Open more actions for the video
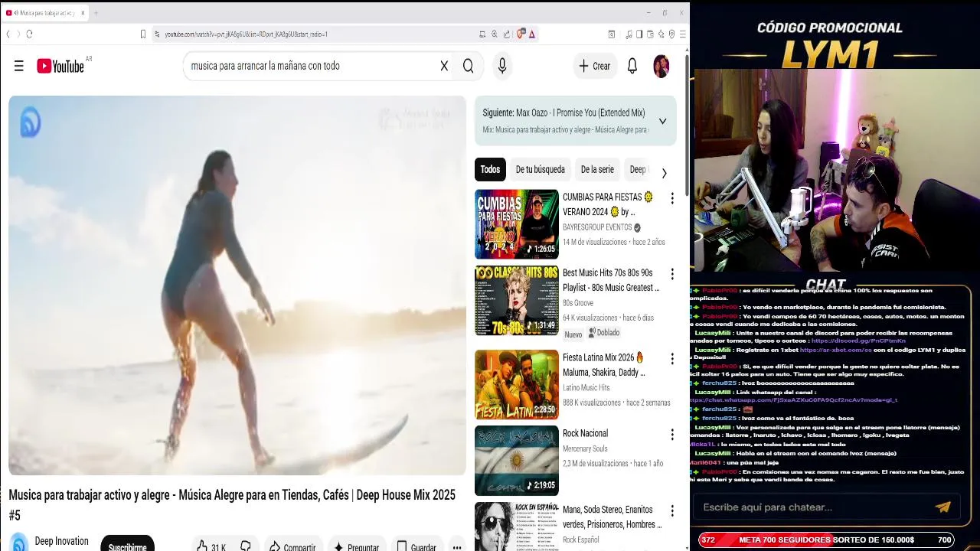This screenshot has height=551, width=980. coord(457,546)
